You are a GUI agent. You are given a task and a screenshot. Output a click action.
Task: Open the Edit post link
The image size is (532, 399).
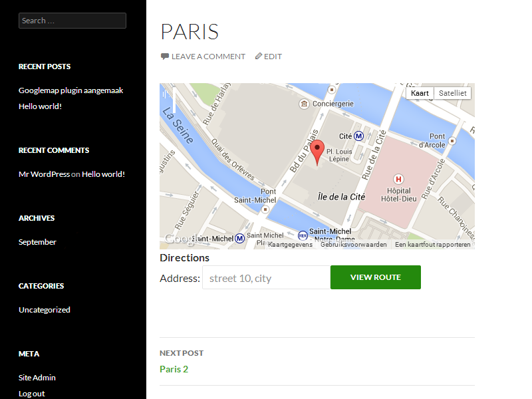click(273, 57)
